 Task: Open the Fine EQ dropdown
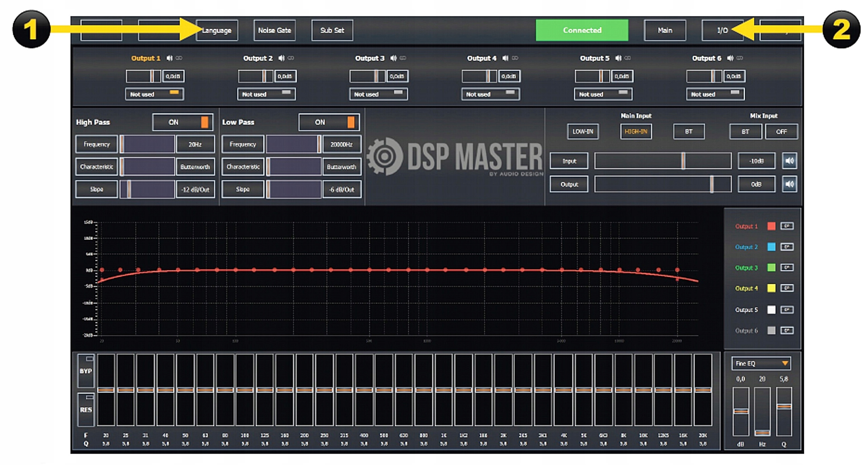(x=761, y=364)
